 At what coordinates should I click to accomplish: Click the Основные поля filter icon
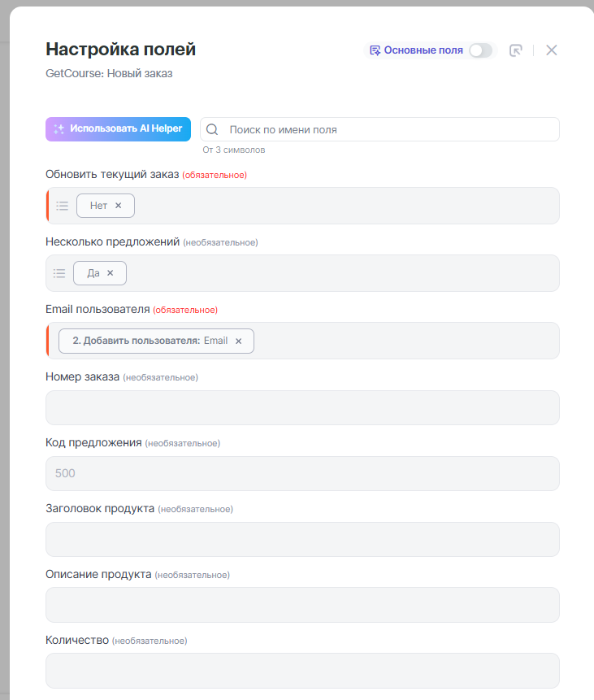pos(375,50)
